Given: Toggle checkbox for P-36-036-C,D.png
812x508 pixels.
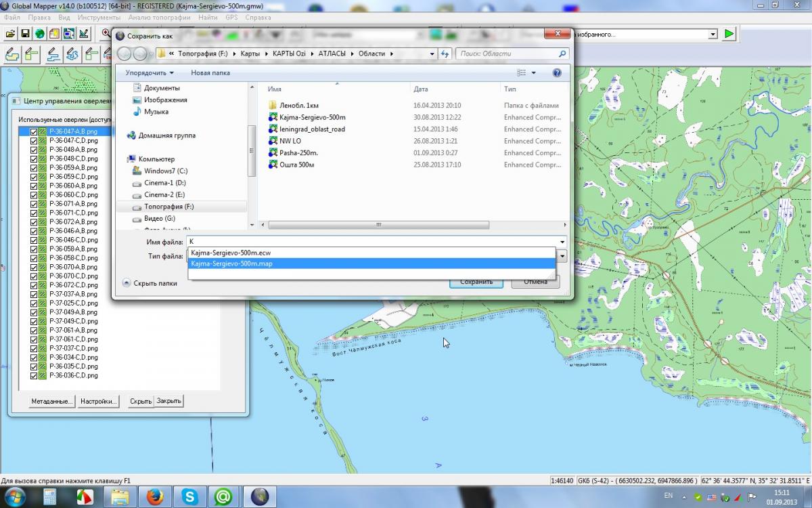Looking at the screenshot, I should tap(34, 375).
